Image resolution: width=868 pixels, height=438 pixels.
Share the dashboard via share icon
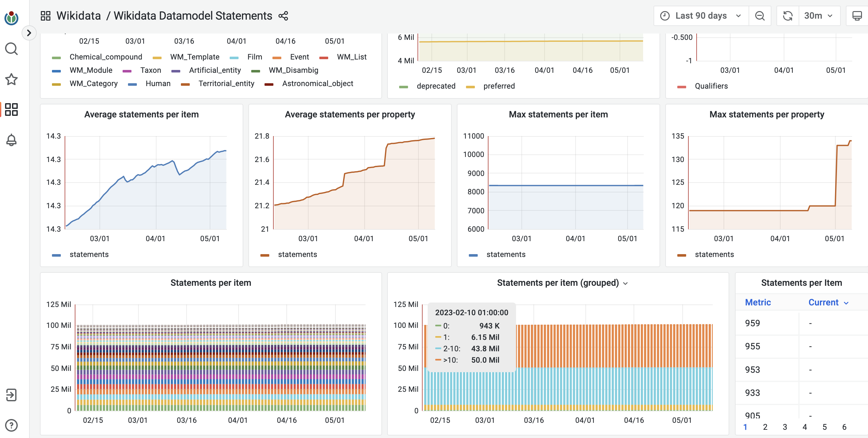(x=284, y=16)
